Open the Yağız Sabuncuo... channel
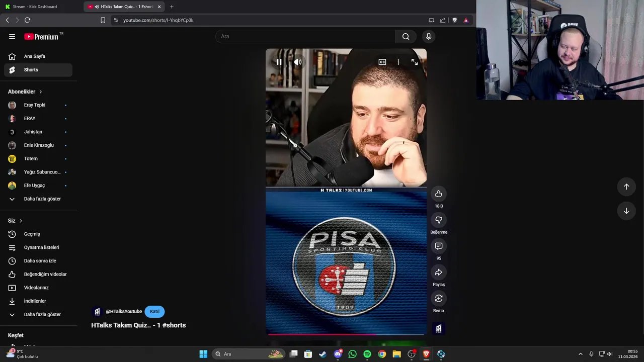The image size is (644, 362). (38, 172)
